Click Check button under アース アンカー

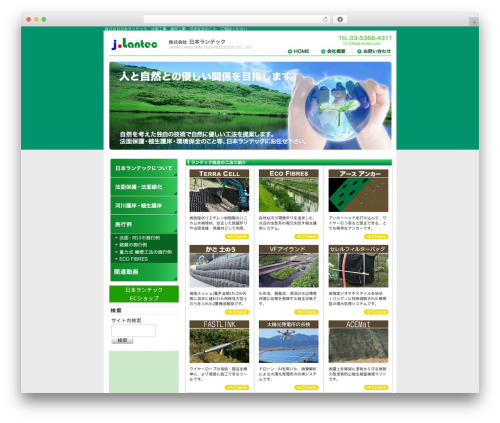tap(376, 236)
